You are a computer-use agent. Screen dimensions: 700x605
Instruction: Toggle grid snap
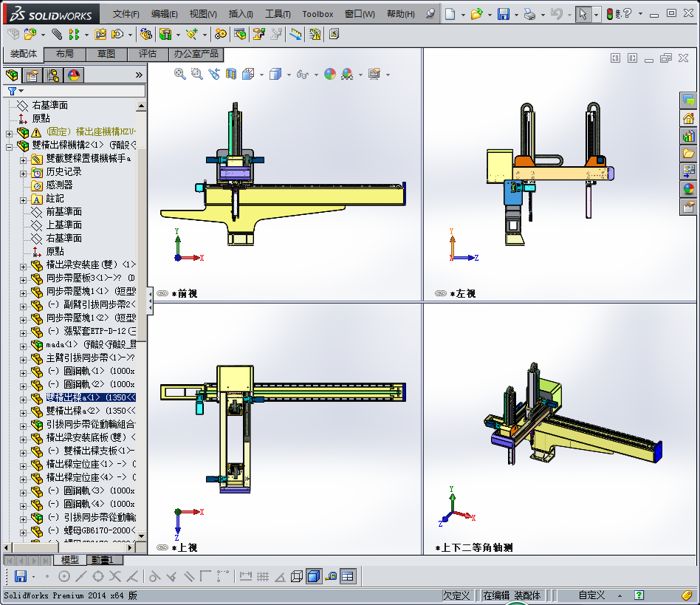pyautogui.click(x=263, y=576)
